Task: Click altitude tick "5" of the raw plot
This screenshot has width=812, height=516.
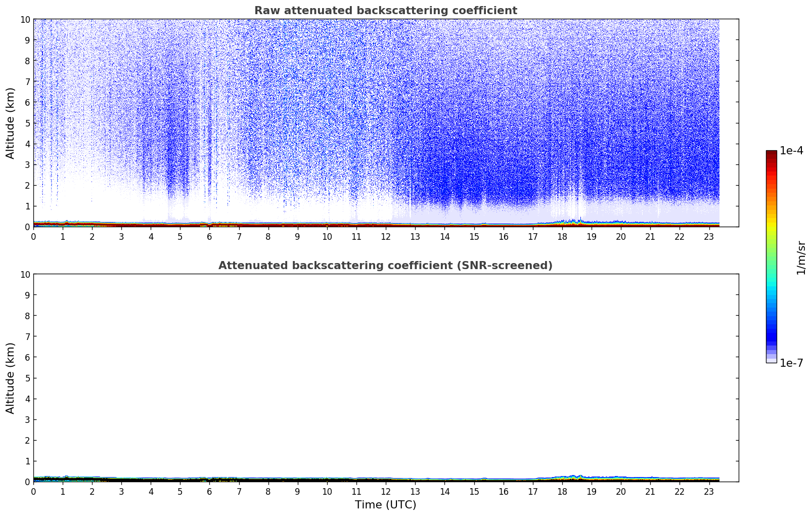Action: (x=27, y=123)
